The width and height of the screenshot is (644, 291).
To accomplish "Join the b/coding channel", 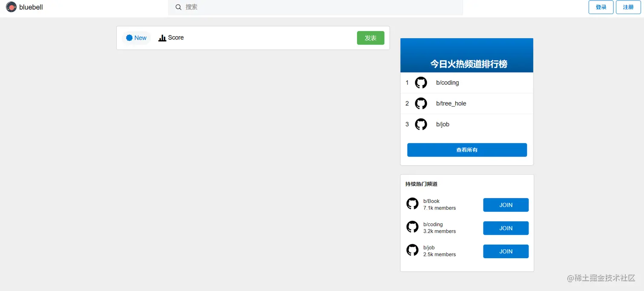I will [x=506, y=228].
